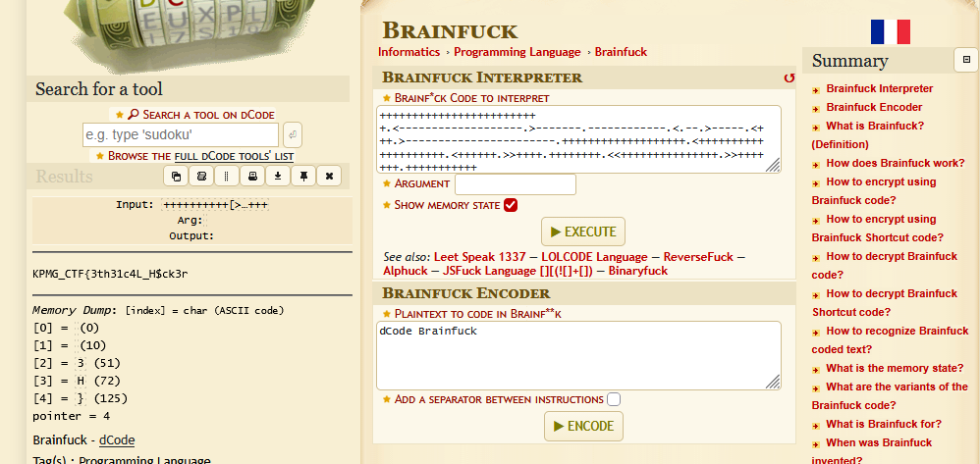The image size is (980, 464).
Task: Print the results with the printer icon
Action: click(x=252, y=177)
